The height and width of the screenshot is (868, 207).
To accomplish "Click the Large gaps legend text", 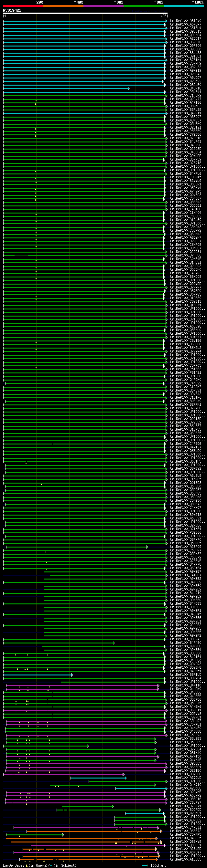I will coord(40,865).
